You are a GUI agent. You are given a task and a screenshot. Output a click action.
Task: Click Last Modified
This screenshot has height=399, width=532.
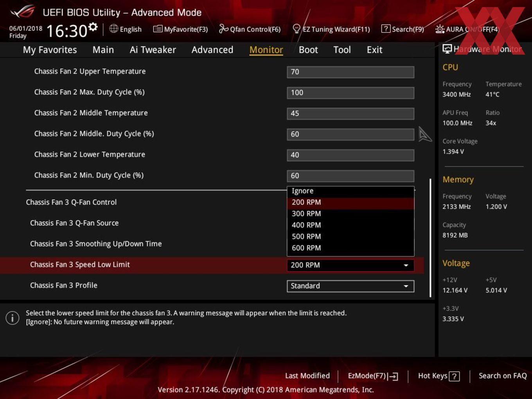(307, 376)
